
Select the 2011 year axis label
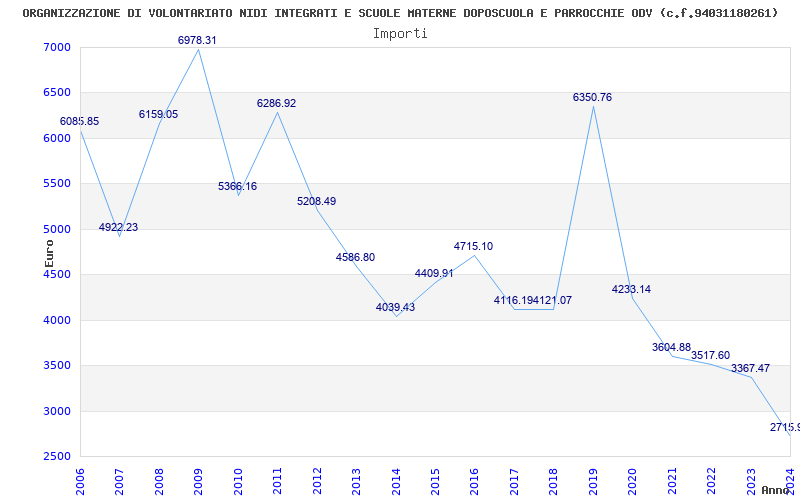pyautogui.click(x=277, y=481)
